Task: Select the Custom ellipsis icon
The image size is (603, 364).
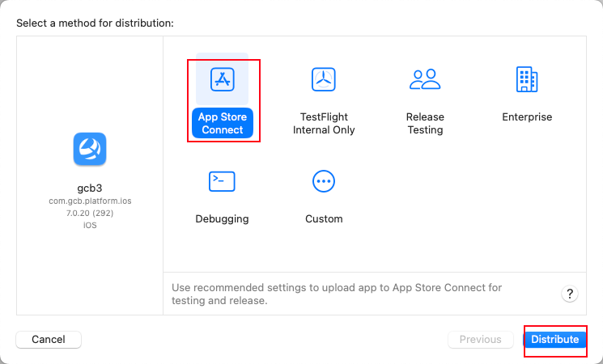Action: coord(324,181)
